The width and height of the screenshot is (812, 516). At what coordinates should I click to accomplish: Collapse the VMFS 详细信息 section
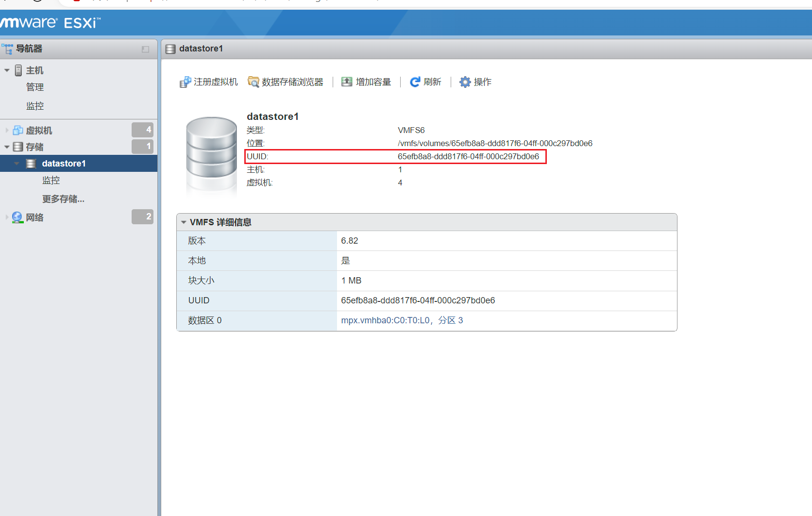184,222
